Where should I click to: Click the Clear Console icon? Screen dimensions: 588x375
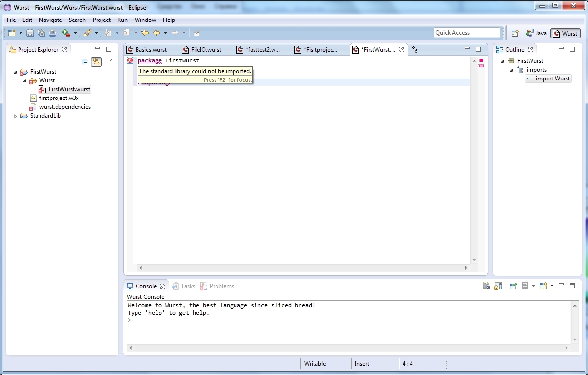coord(487,286)
